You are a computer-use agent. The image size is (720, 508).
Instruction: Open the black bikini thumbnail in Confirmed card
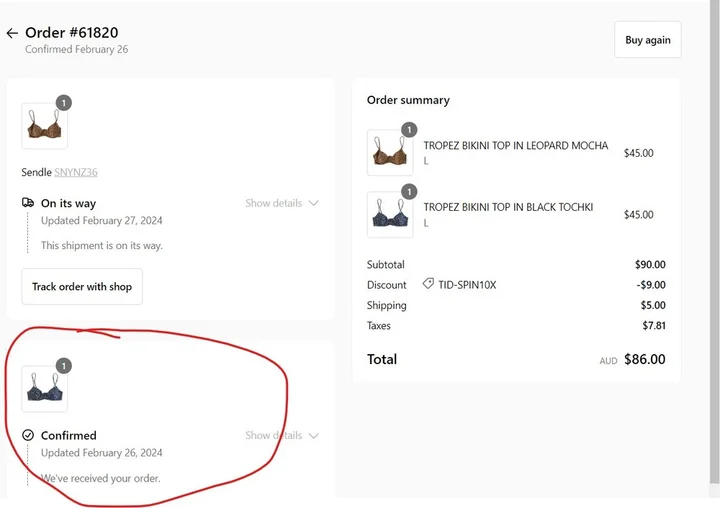click(44, 390)
